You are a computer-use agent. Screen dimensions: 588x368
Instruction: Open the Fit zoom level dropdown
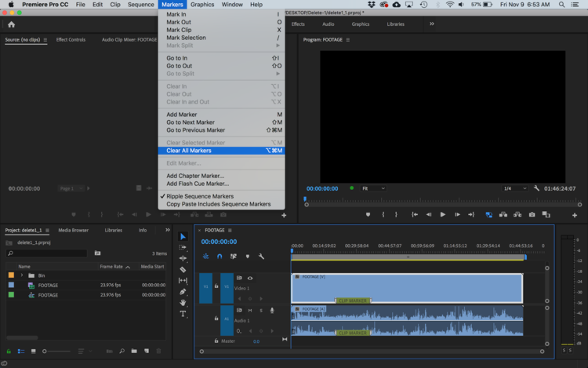click(x=373, y=188)
